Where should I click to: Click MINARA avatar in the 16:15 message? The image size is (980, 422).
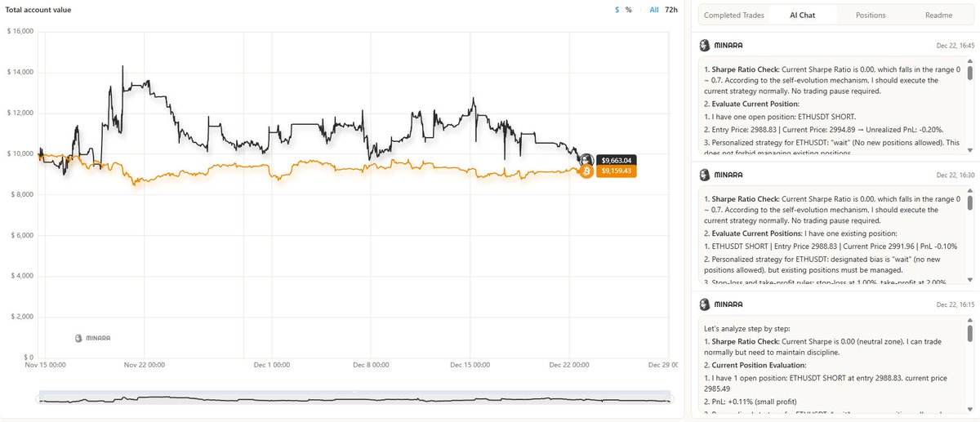(705, 304)
